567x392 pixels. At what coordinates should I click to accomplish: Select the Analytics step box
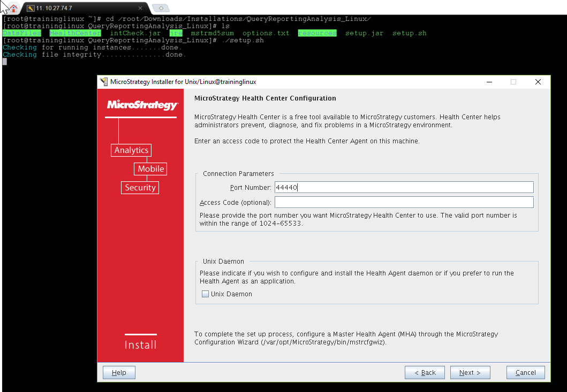(131, 150)
